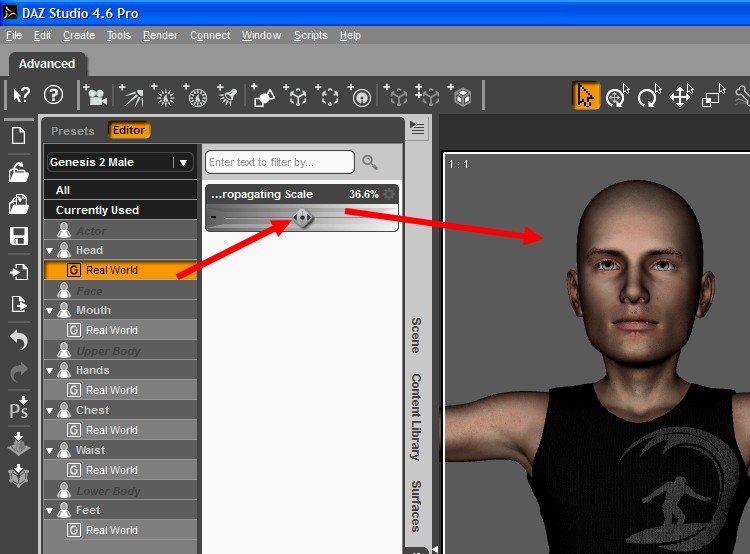Collapse the Hands category

tap(49, 371)
